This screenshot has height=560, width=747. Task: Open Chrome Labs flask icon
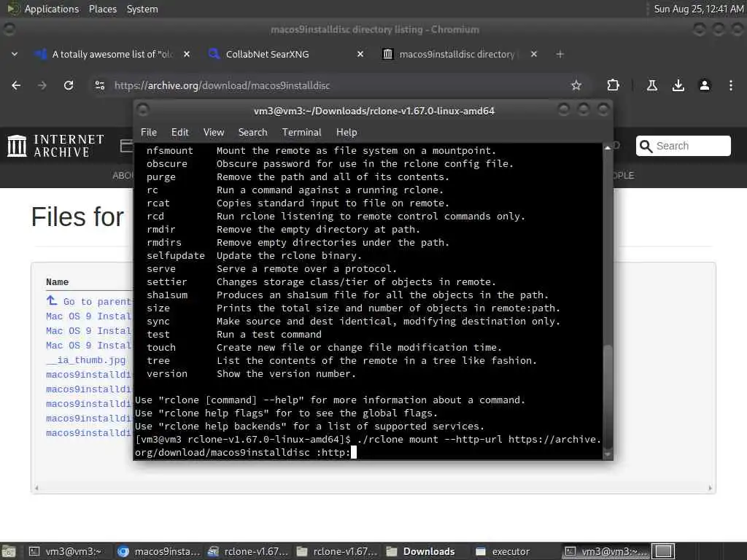(x=651, y=85)
